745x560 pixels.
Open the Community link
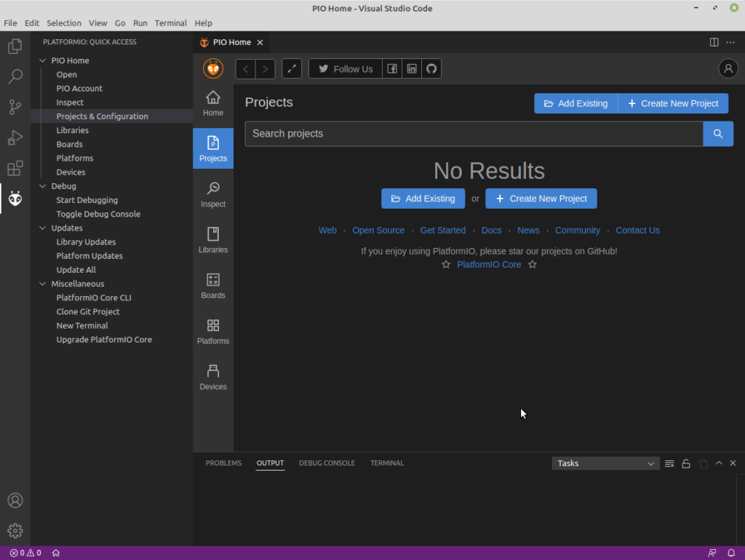click(577, 231)
